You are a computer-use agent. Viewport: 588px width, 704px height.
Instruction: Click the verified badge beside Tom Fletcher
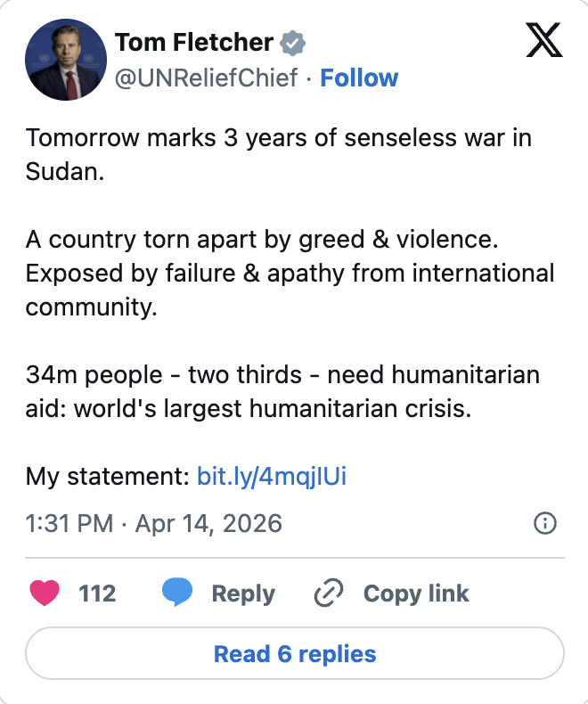292,43
